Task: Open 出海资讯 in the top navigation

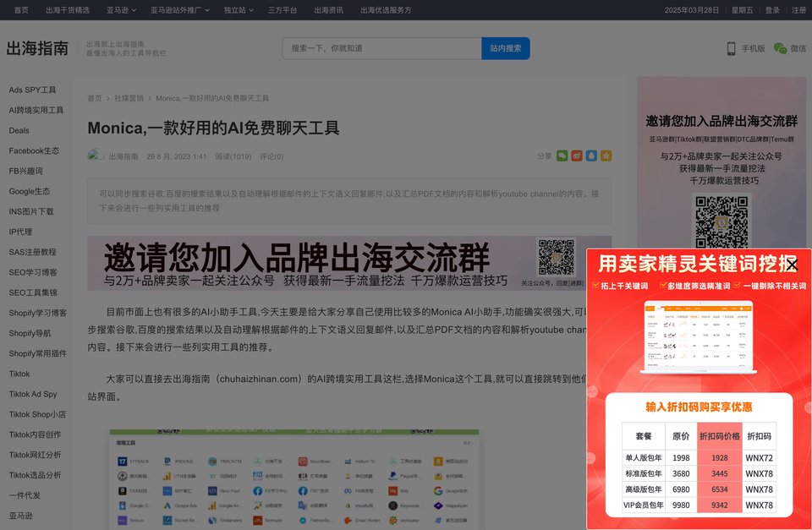Action: pyautogui.click(x=329, y=10)
